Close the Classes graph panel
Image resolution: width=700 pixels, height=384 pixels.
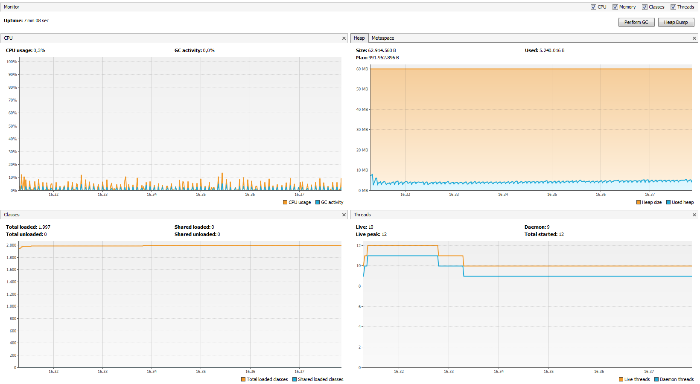pyautogui.click(x=344, y=215)
